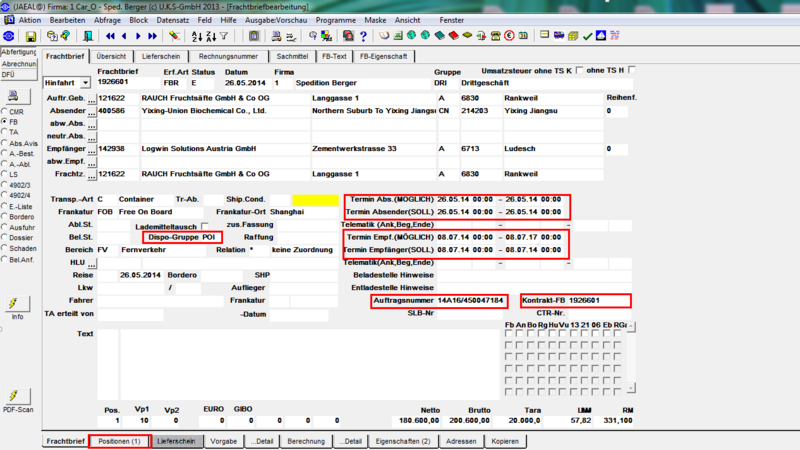Click the Eigenschaften (2) bottom button
This screenshot has height=450, width=800.
(403, 441)
